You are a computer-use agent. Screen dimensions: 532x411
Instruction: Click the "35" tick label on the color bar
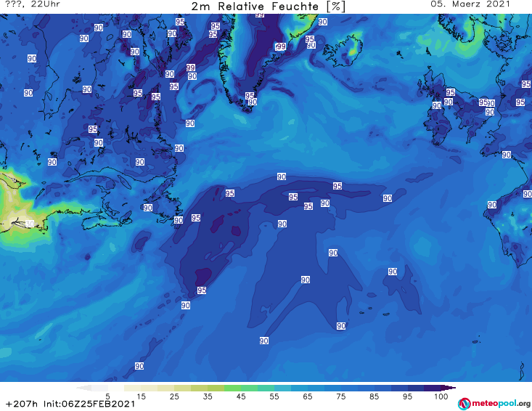point(208,396)
